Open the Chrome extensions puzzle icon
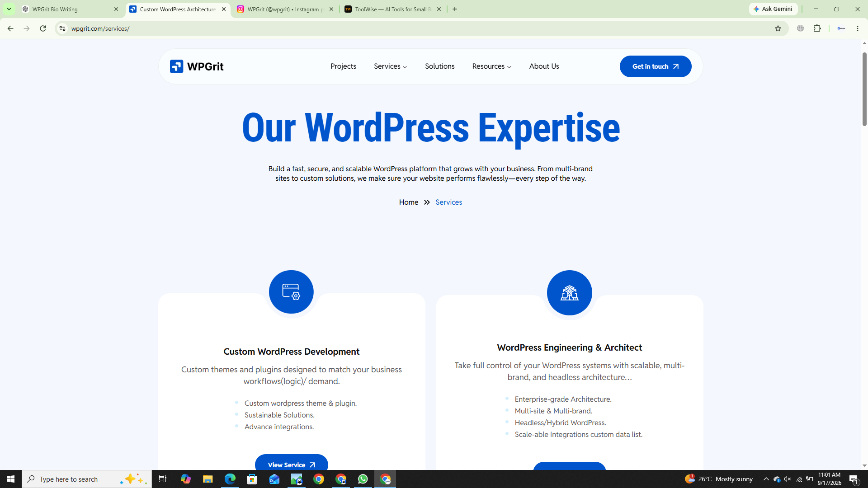 click(817, 28)
